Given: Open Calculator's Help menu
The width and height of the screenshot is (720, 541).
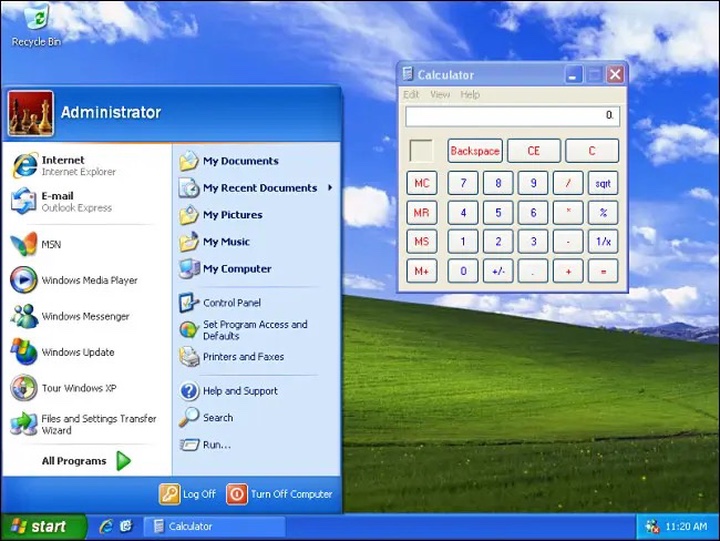Looking at the screenshot, I should (x=470, y=95).
